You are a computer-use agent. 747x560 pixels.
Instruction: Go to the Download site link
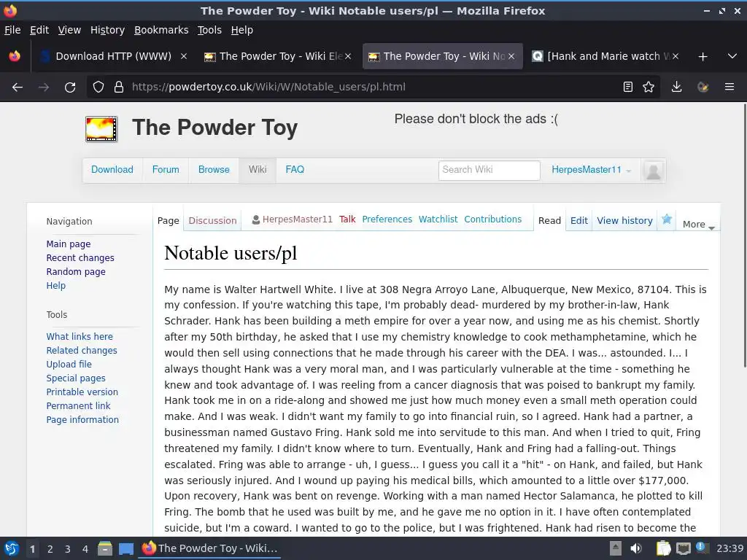click(x=112, y=169)
